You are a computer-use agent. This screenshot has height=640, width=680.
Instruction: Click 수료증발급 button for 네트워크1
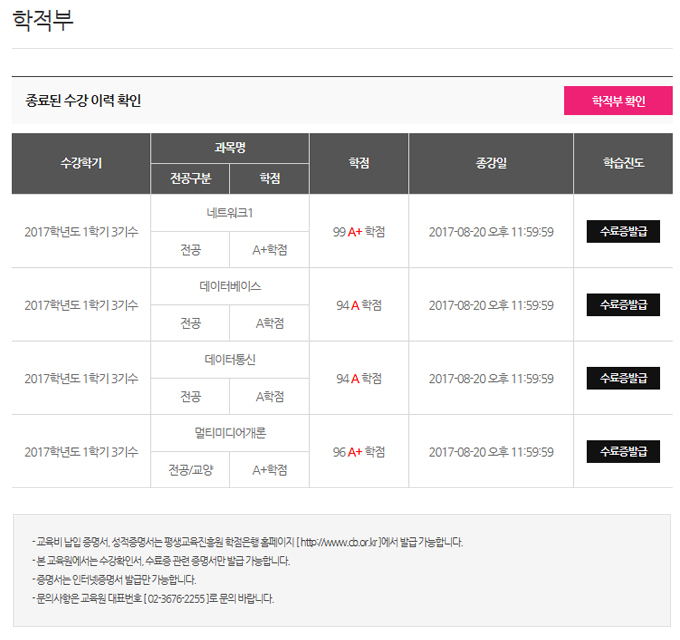tap(623, 231)
